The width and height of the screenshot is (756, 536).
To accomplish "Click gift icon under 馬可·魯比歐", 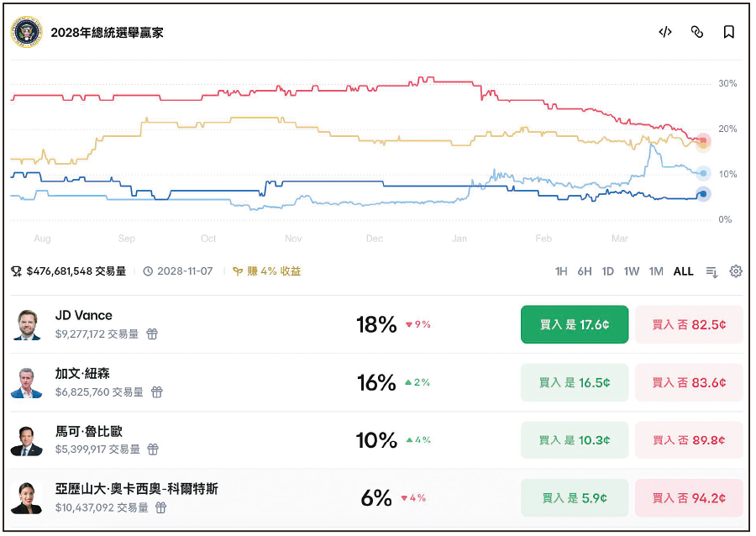I will pos(155,449).
